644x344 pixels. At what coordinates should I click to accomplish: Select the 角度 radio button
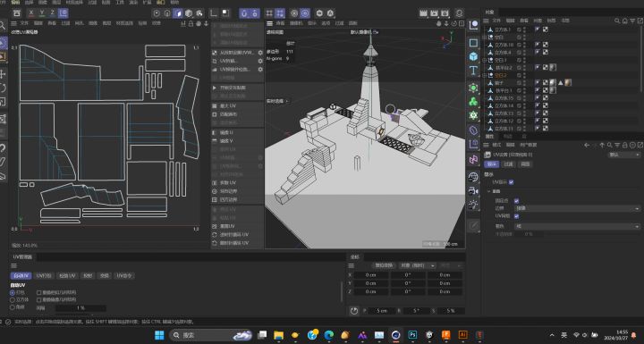pyautogui.click(x=13, y=306)
